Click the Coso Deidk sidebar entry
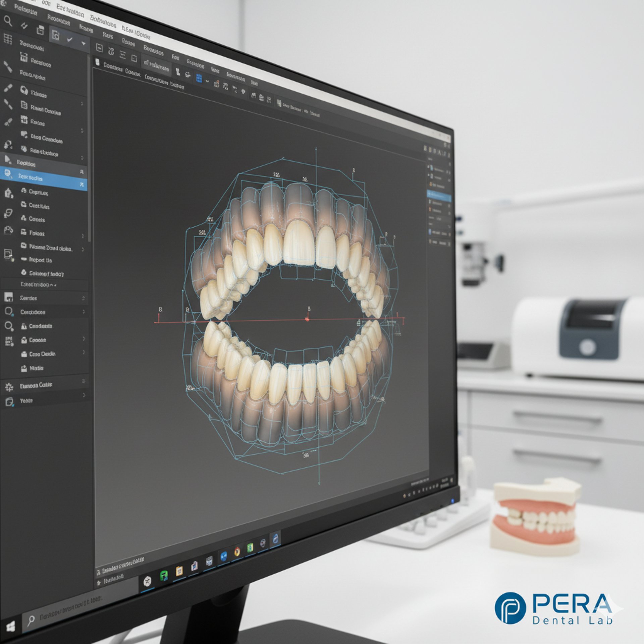 point(42,354)
